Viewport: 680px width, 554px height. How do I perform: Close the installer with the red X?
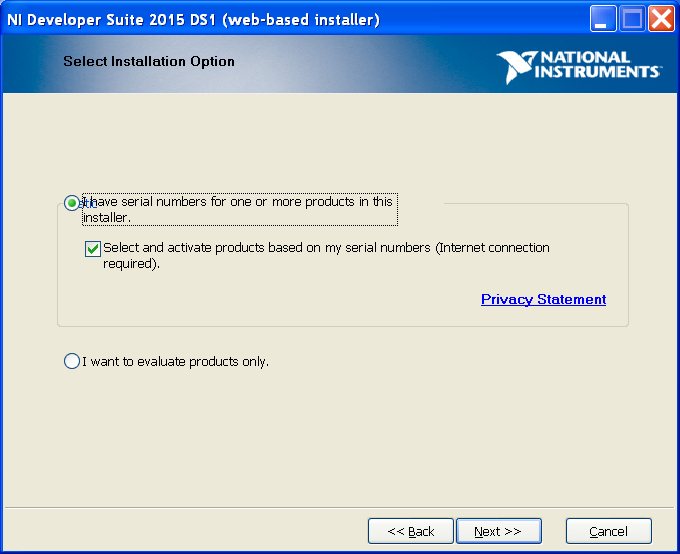[x=661, y=19]
